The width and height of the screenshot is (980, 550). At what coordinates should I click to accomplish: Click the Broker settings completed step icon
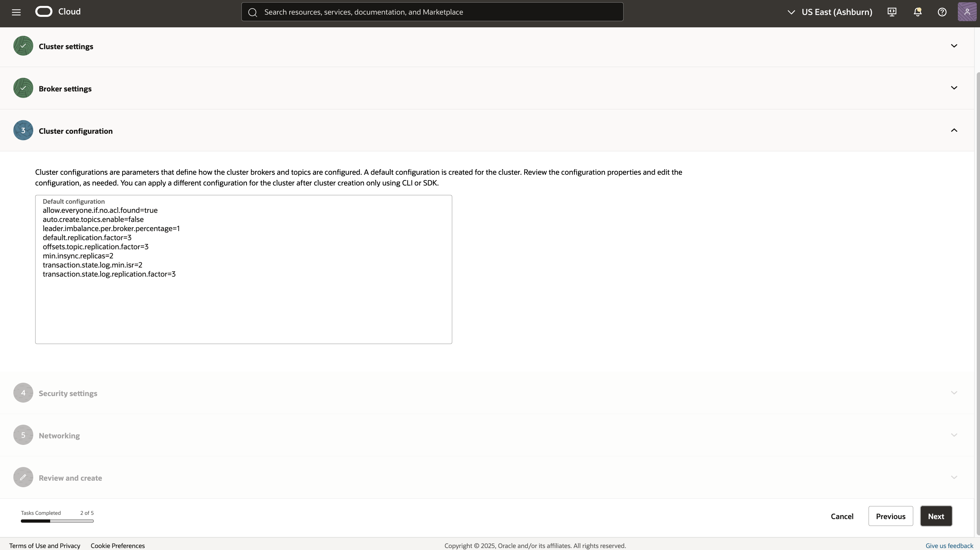23,88
